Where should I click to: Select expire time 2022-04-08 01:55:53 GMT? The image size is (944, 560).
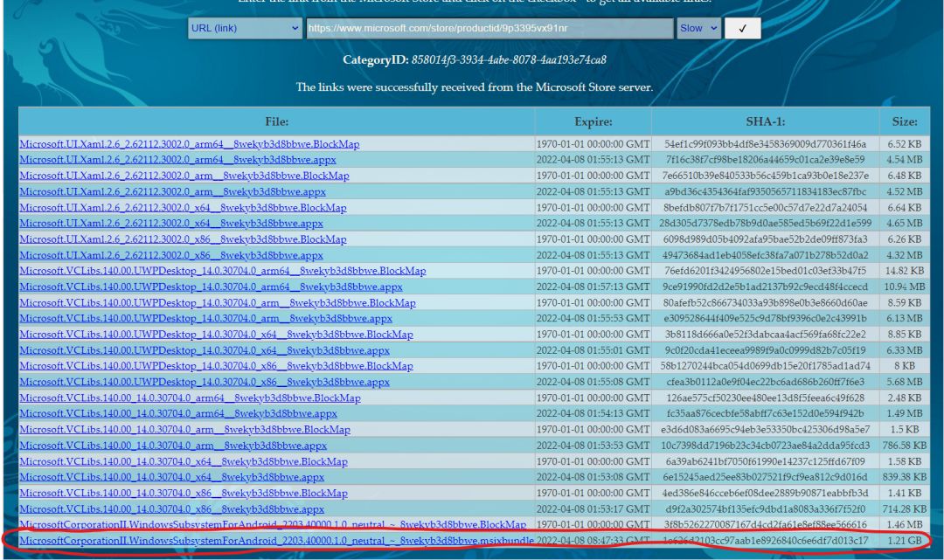click(593, 318)
